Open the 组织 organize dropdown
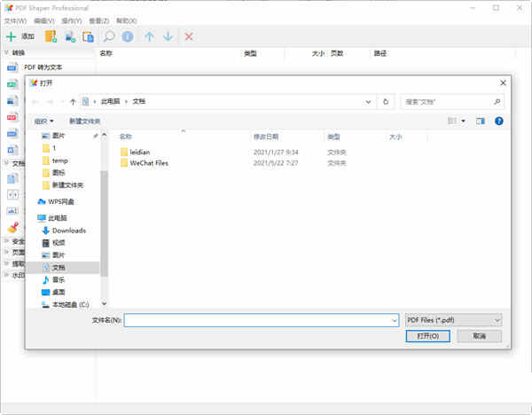 coord(43,121)
